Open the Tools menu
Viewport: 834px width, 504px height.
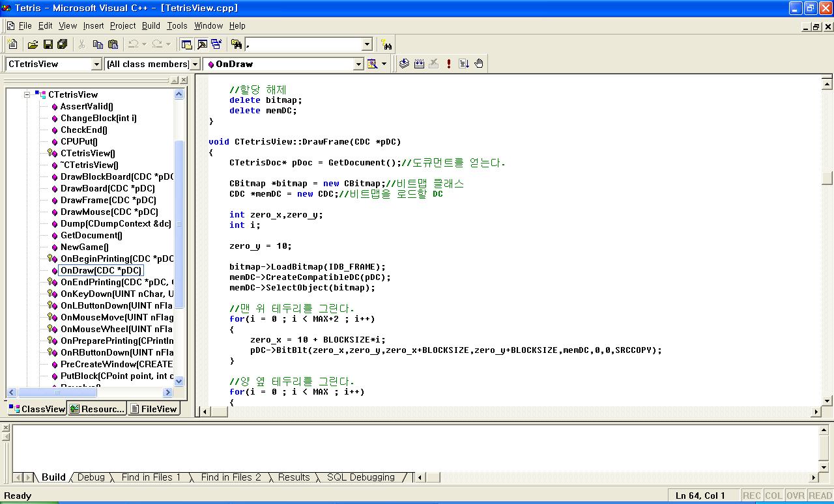(177, 26)
